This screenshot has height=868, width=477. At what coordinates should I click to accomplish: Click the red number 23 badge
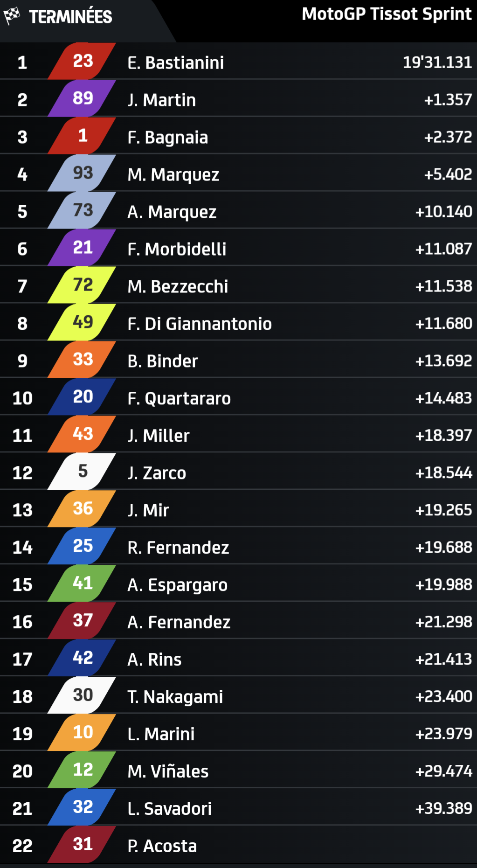tap(83, 61)
